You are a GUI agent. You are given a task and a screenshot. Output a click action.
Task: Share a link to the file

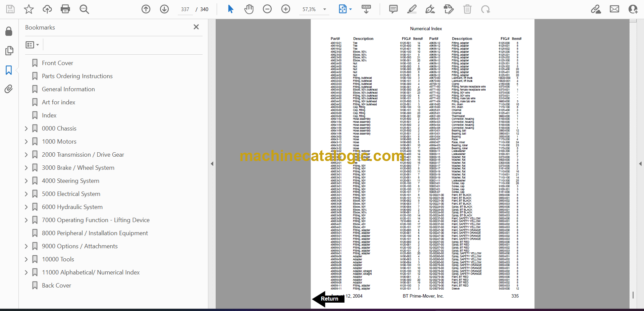point(596,9)
